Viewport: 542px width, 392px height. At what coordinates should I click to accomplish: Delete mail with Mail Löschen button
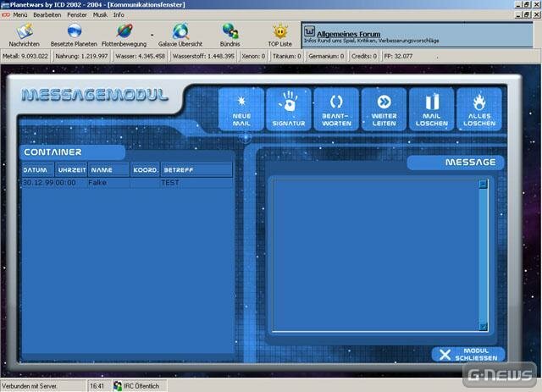(x=432, y=109)
